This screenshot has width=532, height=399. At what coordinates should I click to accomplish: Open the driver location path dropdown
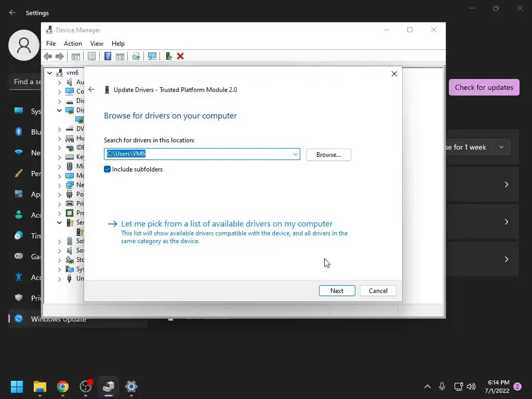click(296, 154)
